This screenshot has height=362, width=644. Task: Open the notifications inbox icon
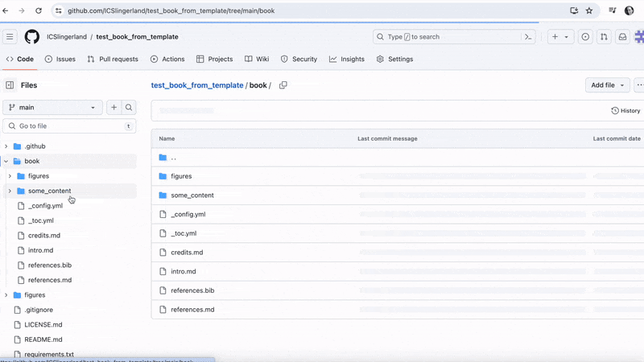click(x=622, y=37)
